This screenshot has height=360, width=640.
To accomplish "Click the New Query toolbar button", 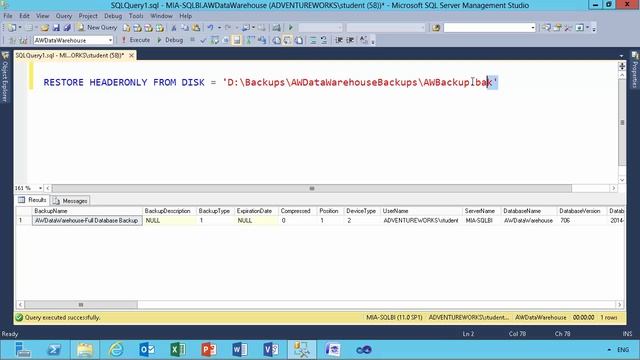I will point(97,27).
